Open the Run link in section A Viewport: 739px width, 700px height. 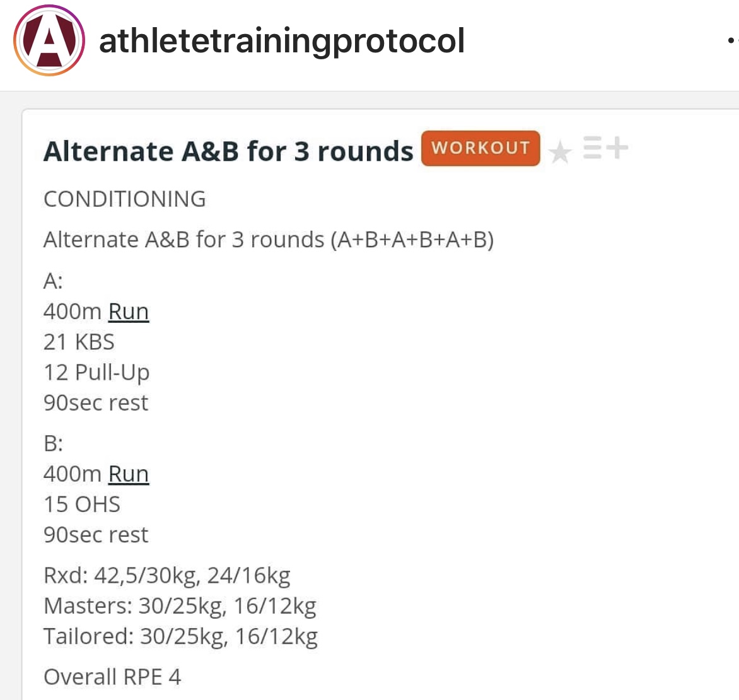[129, 312]
